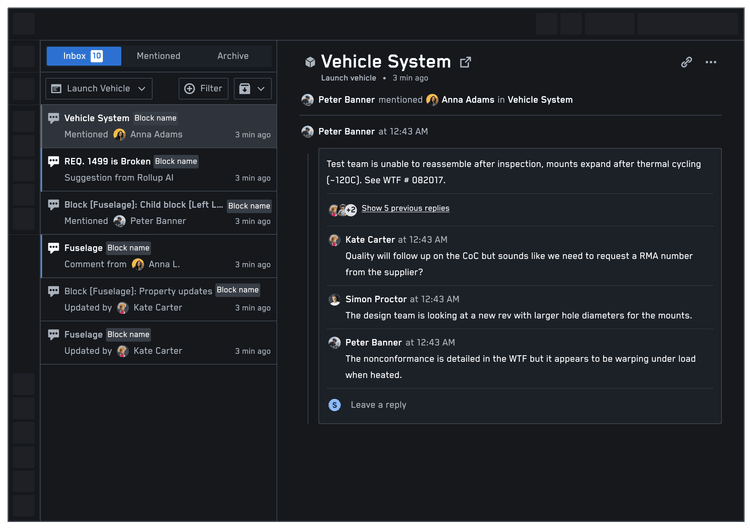This screenshot has height=528, width=750.
Task: Open the Archive tab
Action: click(233, 56)
